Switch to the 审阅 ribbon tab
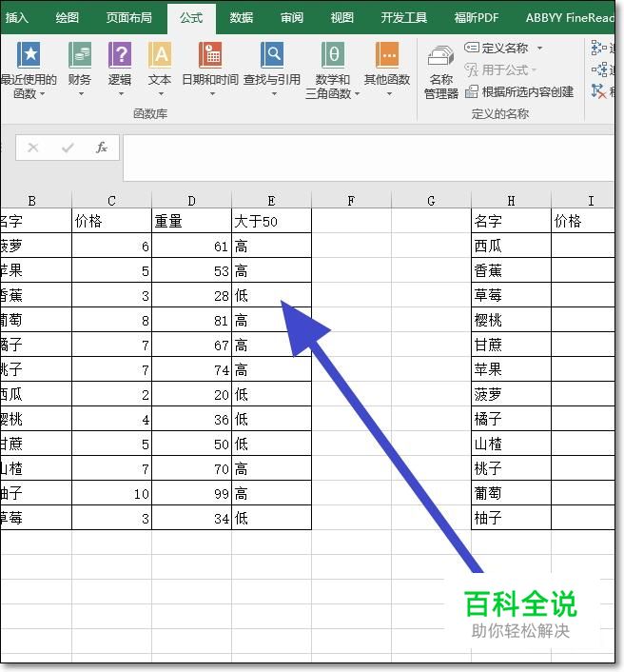The image size is (624, 672). [x=292, y=17]
